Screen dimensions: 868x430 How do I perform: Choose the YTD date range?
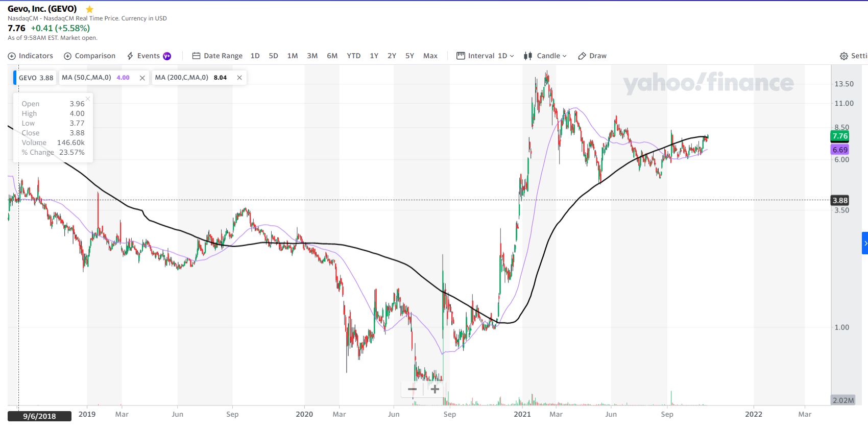tap(354, 56)
